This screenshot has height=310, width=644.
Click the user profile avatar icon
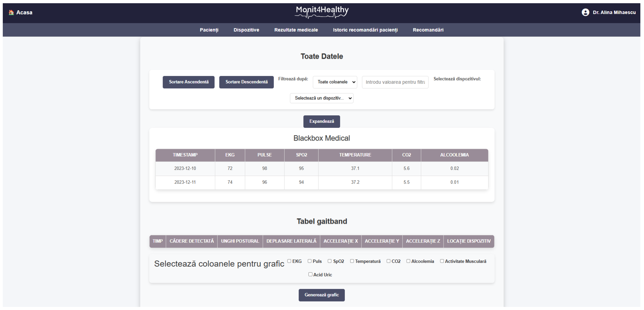point(585,12)
